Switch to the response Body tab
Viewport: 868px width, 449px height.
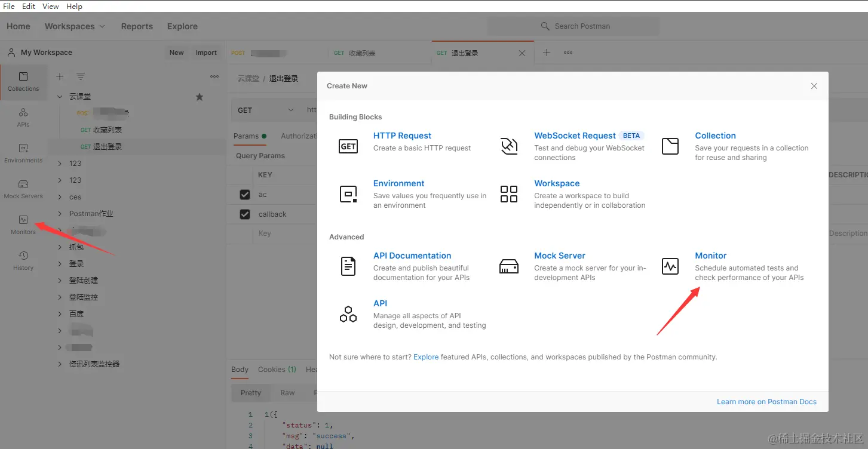(x=240, y=370)
